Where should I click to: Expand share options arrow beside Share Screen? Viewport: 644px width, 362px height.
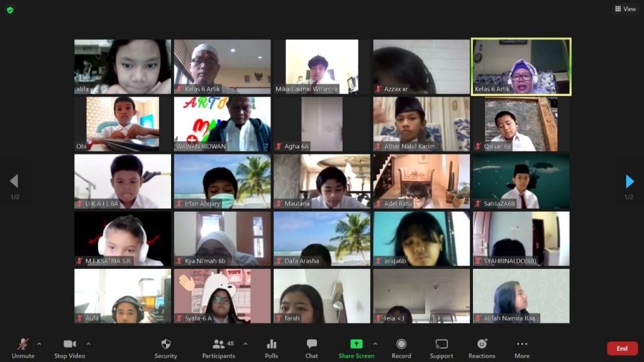[375, 344]
